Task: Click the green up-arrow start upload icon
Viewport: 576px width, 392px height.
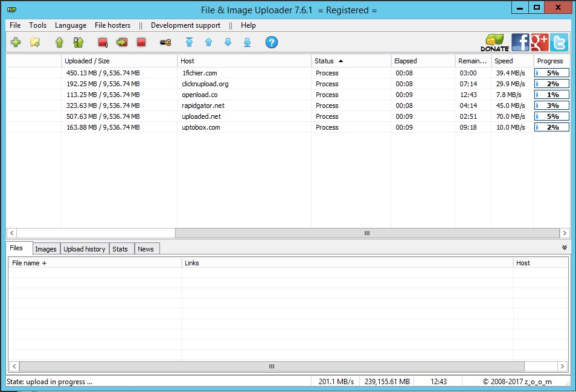Action: (59, 42)
